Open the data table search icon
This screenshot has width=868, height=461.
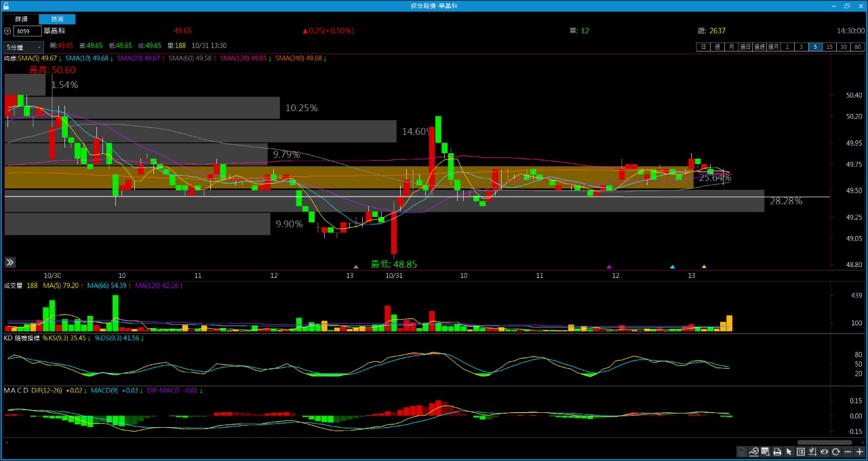click(x=766, y=452)
